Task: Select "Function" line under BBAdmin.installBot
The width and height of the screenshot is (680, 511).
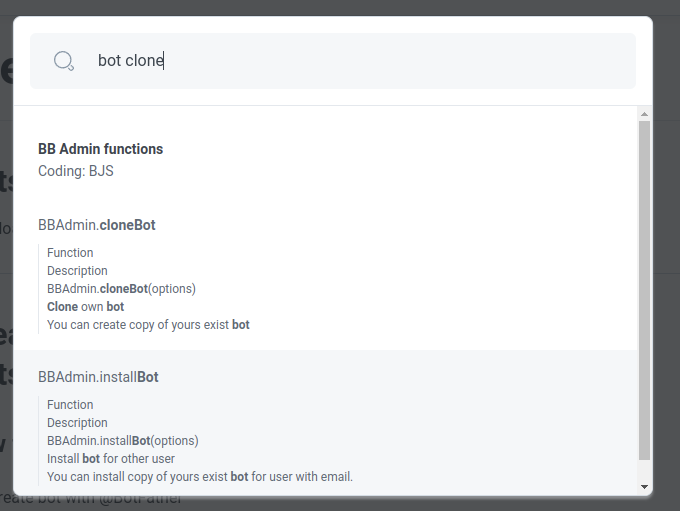Action: 70,405
